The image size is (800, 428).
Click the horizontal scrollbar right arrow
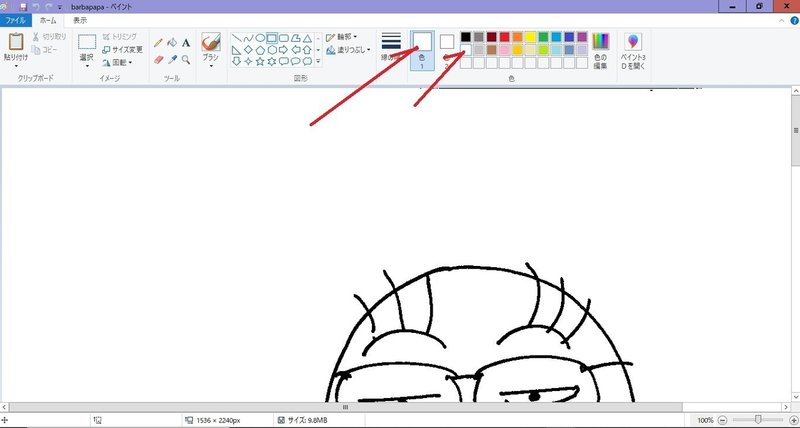(786, 407)
